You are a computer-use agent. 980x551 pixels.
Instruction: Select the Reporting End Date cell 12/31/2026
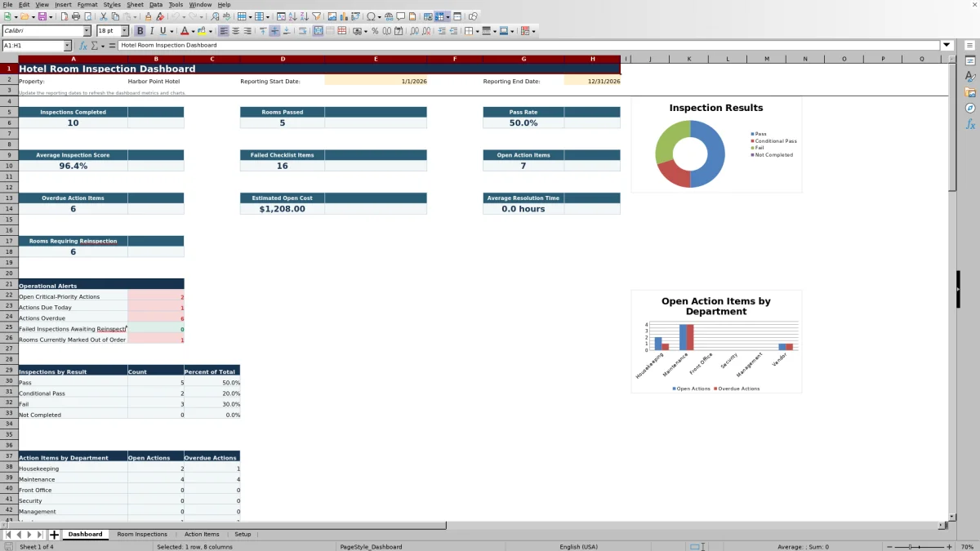click(592, 82)
